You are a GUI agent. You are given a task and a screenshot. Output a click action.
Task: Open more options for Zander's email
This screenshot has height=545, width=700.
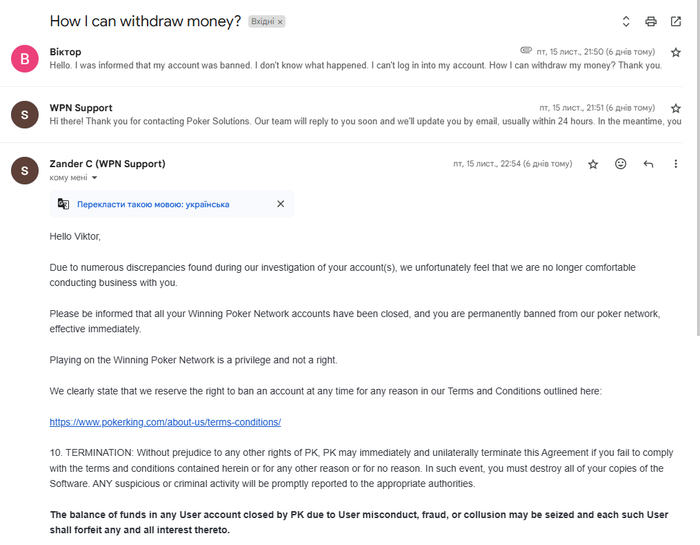click(x=676, y=164)
